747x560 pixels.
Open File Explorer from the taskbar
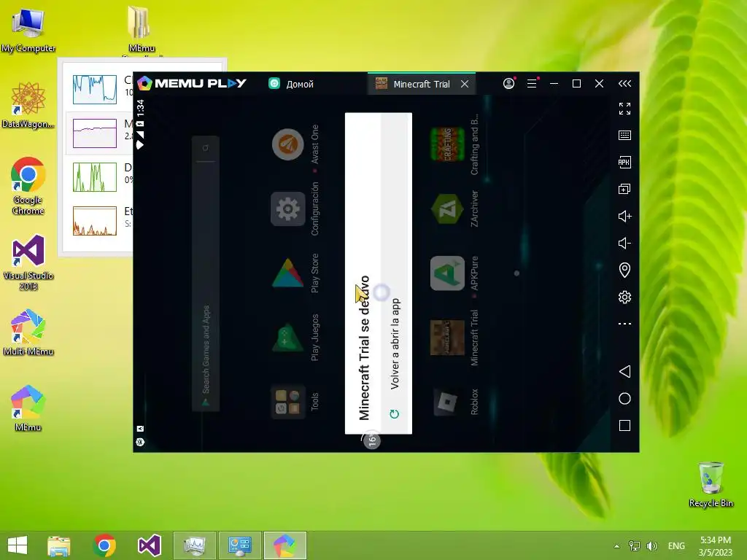pyautogui.click(x=59, y=545)
